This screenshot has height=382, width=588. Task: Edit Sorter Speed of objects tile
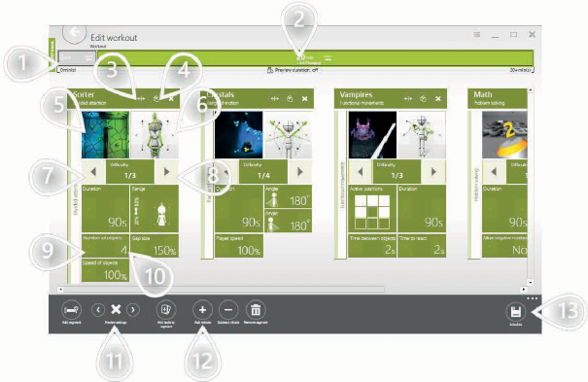click(105, 270)
